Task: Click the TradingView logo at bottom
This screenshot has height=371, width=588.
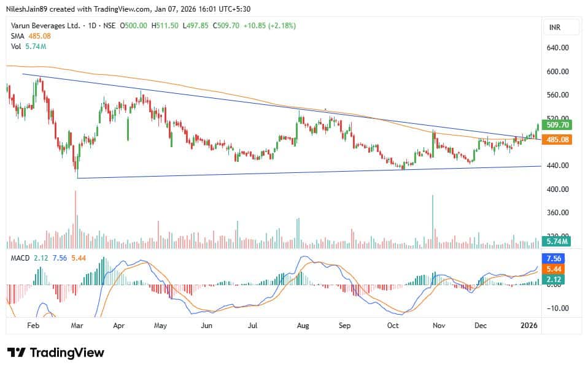Action: coord(55,353)
